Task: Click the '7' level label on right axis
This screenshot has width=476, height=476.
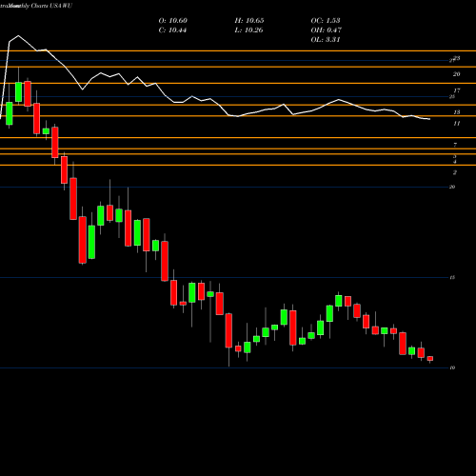Action: (x=455, y=145)
